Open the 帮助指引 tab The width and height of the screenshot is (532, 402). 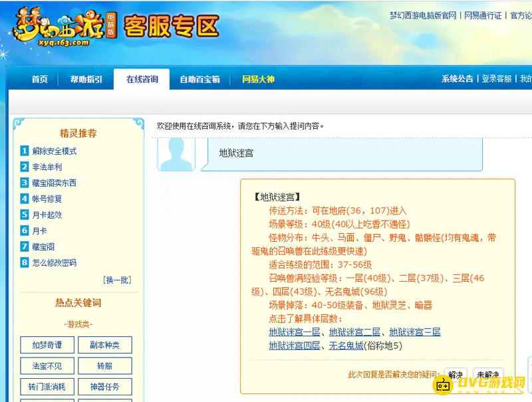click(86, 79)
